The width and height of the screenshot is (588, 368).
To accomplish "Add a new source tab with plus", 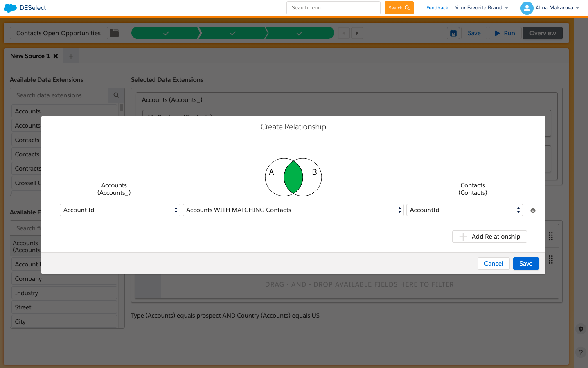I will coord(71,56).
